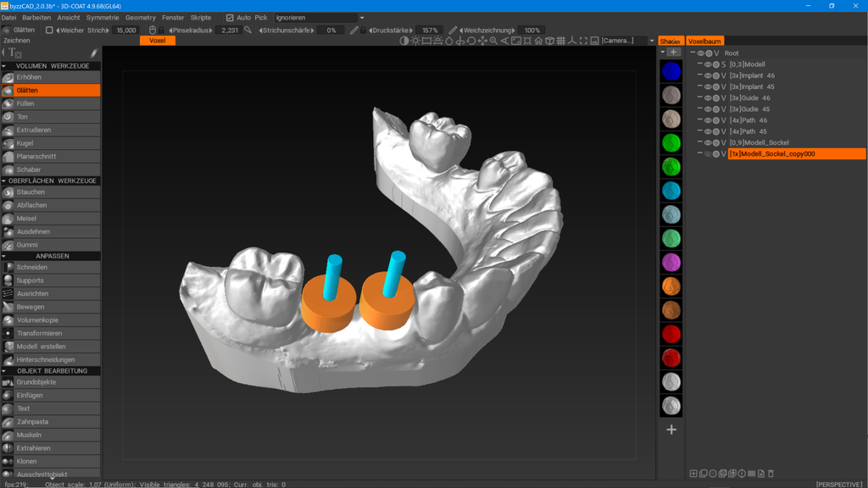868x488 pixels.
Task: Open the Datei menu
Action: click(8, 18)
